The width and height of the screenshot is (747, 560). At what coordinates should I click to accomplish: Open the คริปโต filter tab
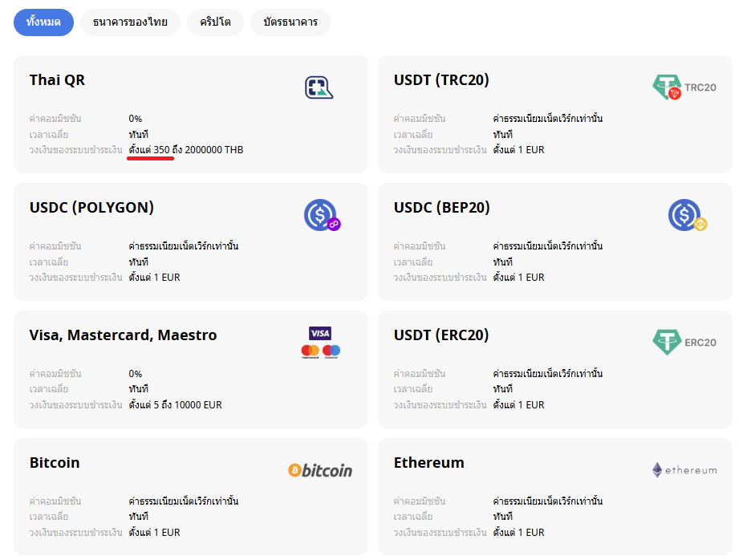tap(215, 22)
